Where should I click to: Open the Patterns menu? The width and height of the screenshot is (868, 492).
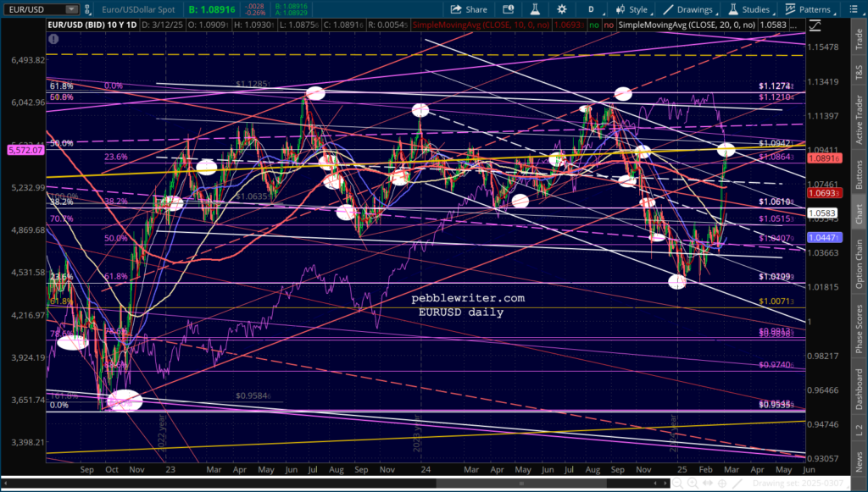(x=809, y=9)
